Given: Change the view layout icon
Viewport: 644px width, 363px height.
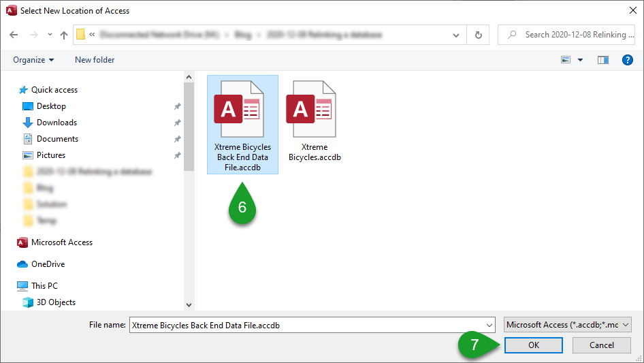Looking at the screenshot, I should click(x=566, y=60).
